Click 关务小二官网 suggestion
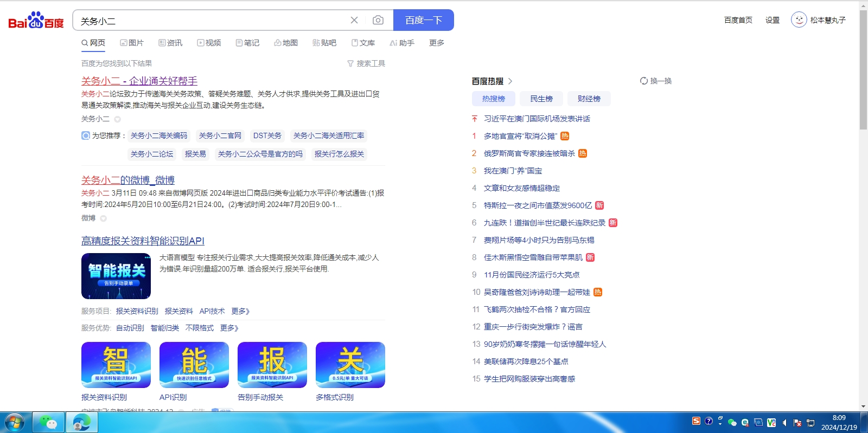868x433 pixels. pyautogui.click(x=220, y=135)
